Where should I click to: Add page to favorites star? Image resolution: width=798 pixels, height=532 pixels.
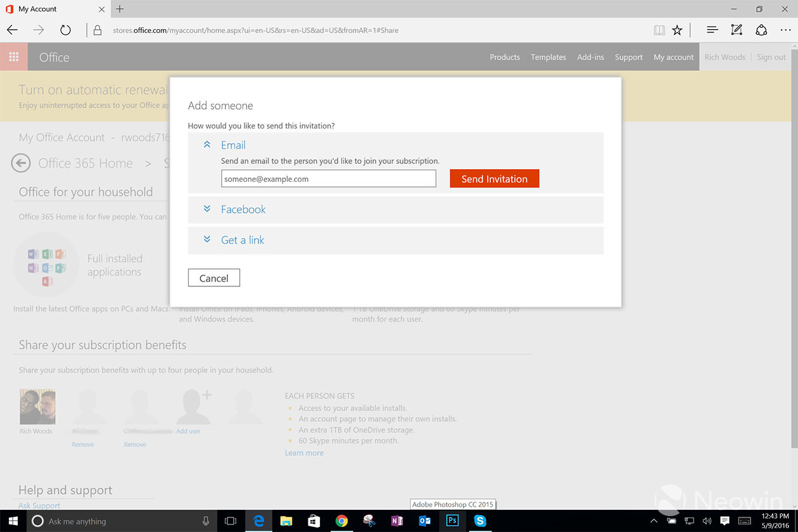point(677,30)
